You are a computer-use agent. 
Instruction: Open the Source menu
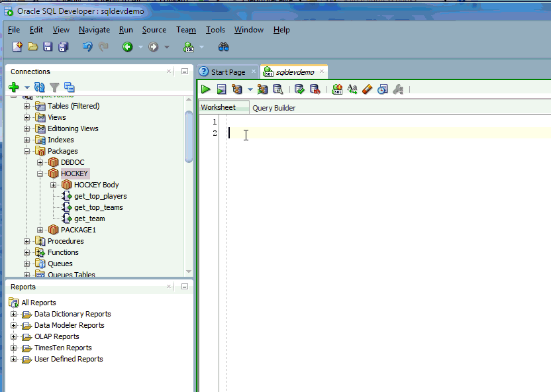point(154,30)
